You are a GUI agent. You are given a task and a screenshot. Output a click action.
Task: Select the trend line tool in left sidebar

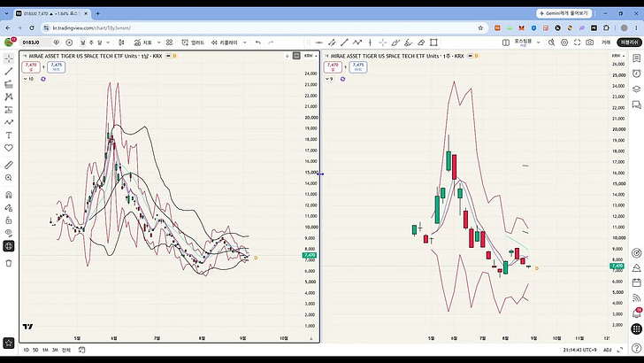(9, 72)
